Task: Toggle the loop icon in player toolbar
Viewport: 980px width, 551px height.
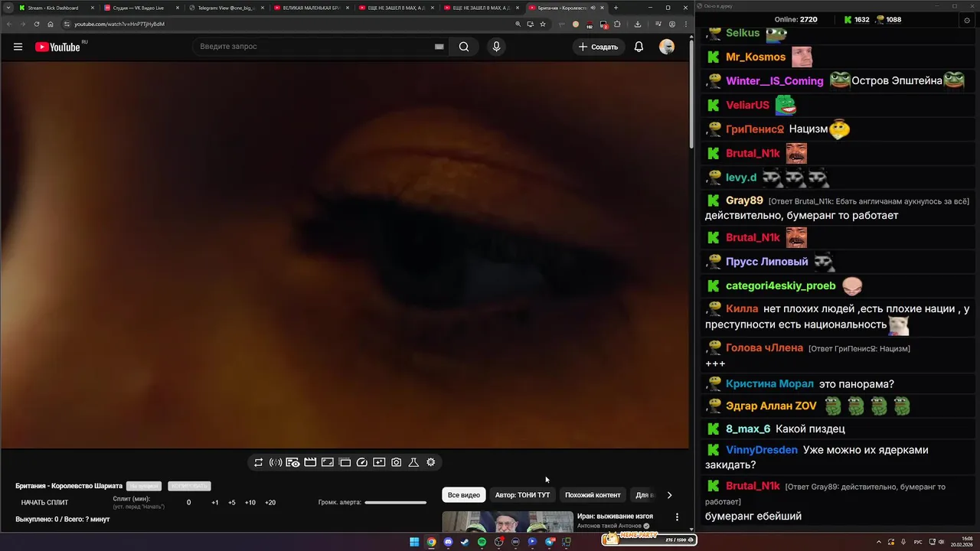Action: [258, 462]
